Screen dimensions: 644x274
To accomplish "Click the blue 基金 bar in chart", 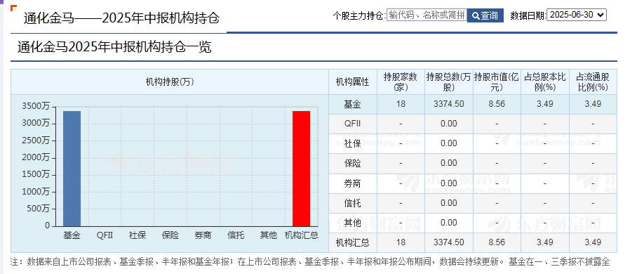I will pos(72,169).
